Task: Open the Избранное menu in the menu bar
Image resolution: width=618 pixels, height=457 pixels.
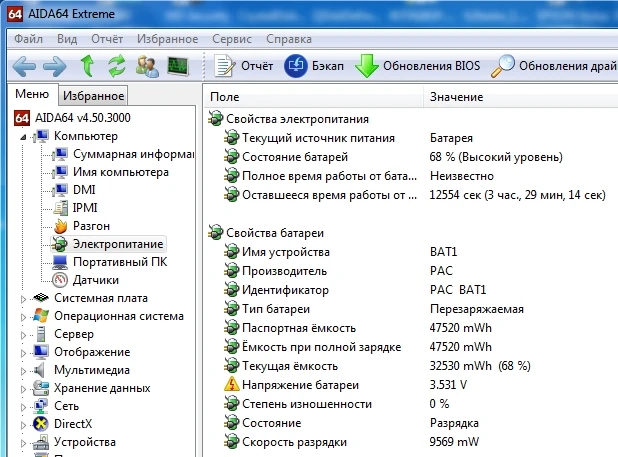Action: pyautogui.click(x=168, y=39)
